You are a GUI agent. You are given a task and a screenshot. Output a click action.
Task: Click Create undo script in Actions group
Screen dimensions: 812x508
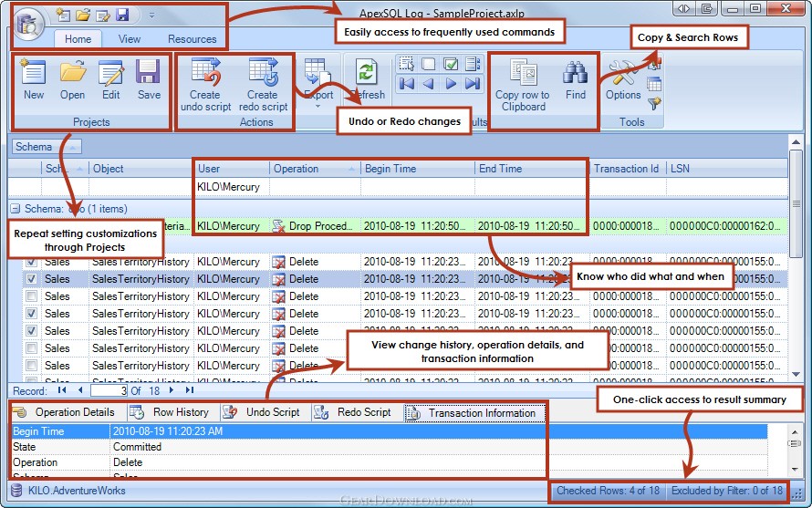[205, 85]
